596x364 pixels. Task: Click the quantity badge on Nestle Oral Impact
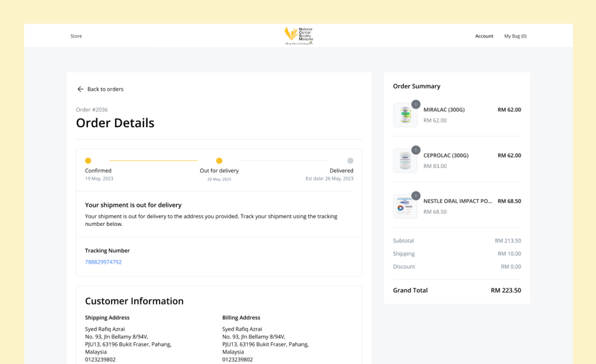tap(416, 196)
